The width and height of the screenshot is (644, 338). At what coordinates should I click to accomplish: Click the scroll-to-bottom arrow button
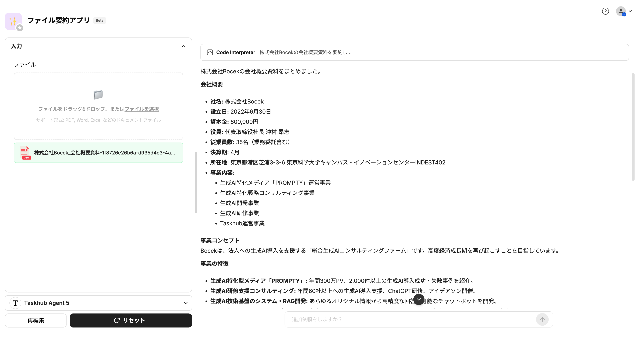click(x=419, y=299)
